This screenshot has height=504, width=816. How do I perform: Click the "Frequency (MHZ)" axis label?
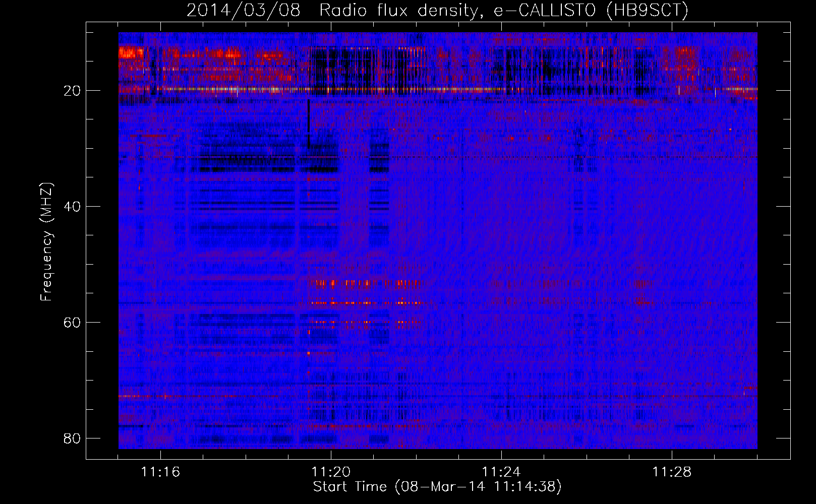pos(46,242)
